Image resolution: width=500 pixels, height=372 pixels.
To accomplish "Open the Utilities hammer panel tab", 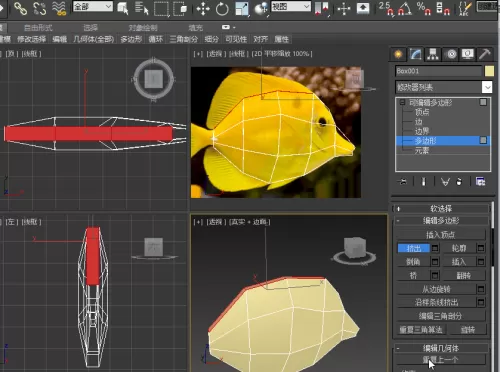I will 485,54.
